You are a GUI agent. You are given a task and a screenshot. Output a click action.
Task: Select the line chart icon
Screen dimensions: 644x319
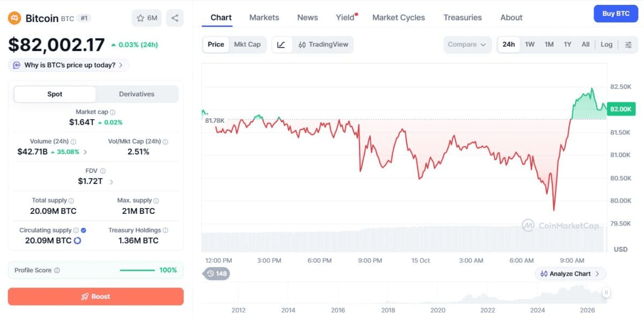click(x=282, y=44)
